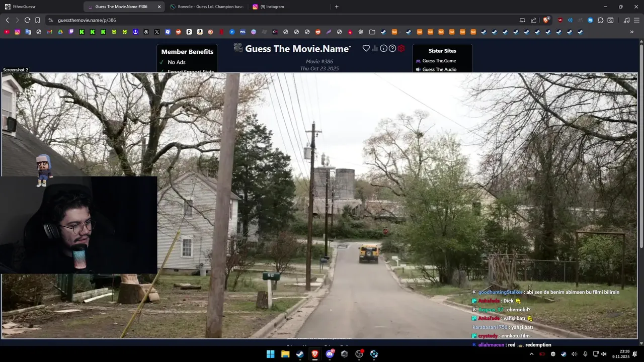This screenshot has height=362, width=644.
Task: Open Brave Shields lion icon
Action: [x=546, y=20]
